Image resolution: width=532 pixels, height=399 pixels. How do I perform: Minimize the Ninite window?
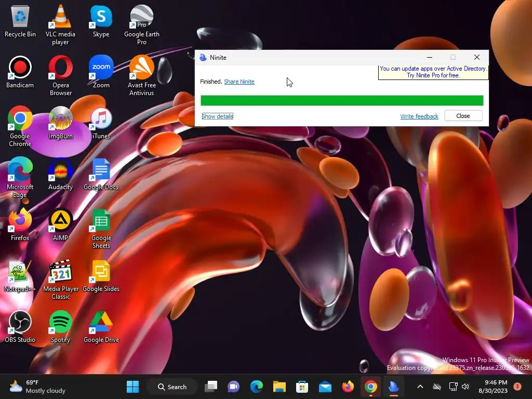click(430, 57)
